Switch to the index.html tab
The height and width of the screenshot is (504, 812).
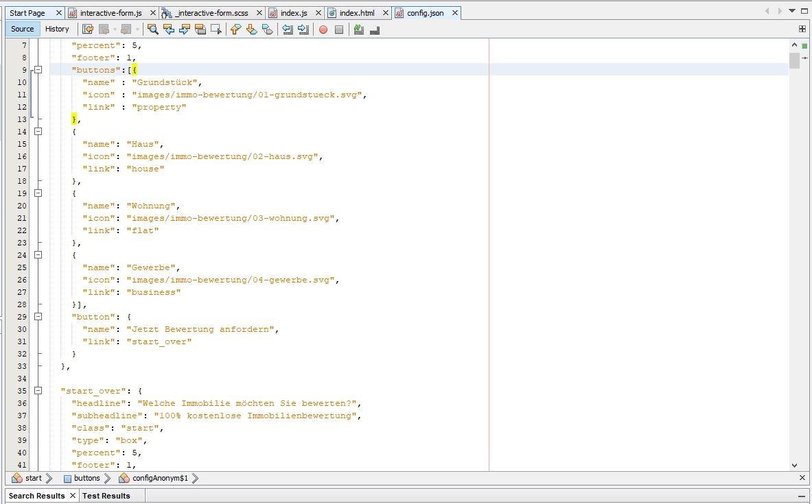356,13
